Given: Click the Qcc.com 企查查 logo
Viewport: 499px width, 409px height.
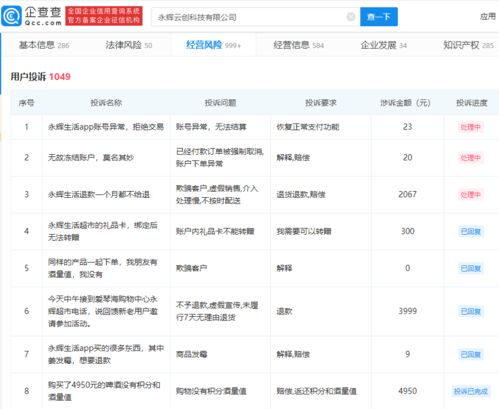Looking at the screenshot, I should click(x=32, y=16).
